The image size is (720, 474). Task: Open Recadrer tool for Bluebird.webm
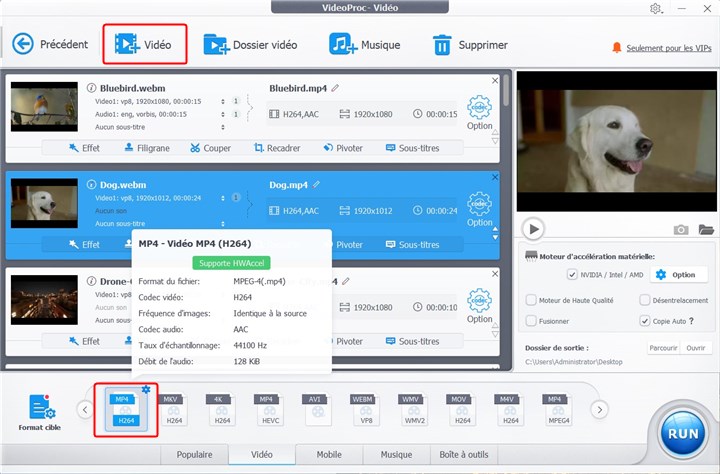(x=277, y=148)
